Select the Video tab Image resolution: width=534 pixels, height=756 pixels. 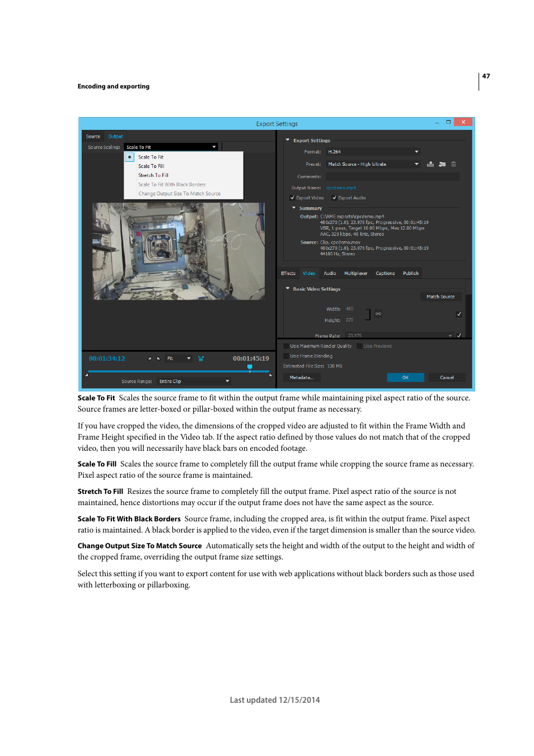(x=309, y=273)
